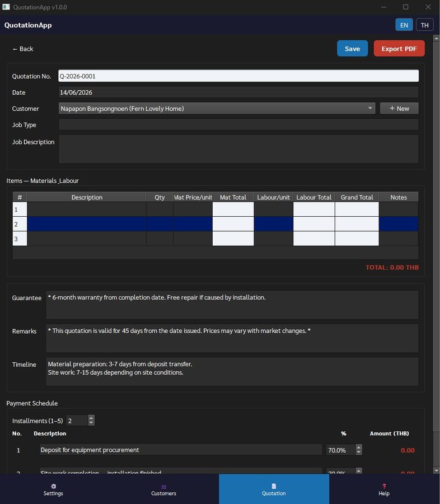Increase the Installments count

[x=91, y=418]
